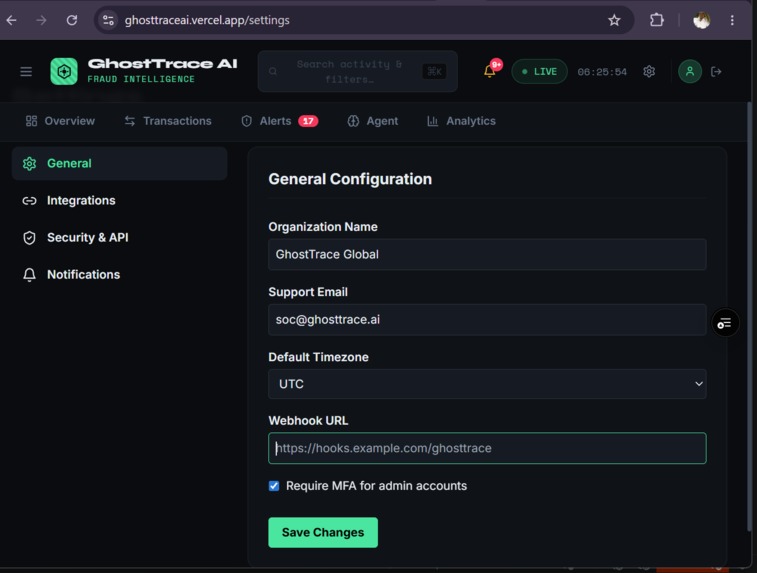The image size is (757, 573).
Task: Click the Save Changes button
Action: click(323, 532)
